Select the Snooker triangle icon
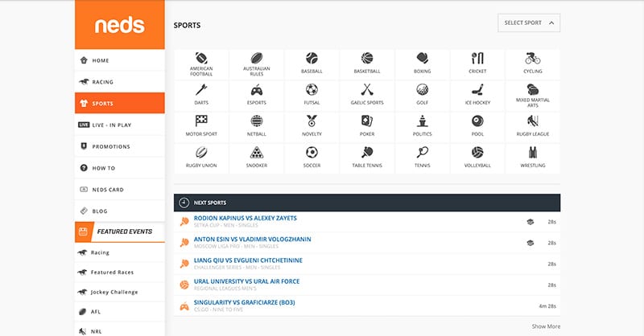This screenshot has height=336, width=644. click(x=256, y=153)
